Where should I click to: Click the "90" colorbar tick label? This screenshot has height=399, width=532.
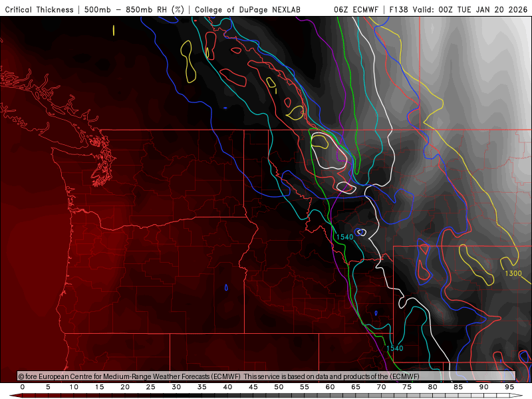tap(484, 387)
